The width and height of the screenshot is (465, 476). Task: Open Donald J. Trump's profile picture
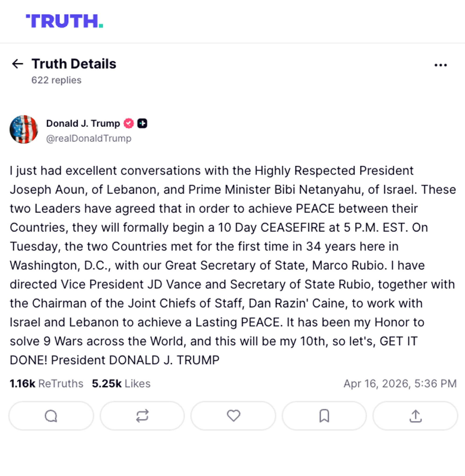click(x=24, y=130)
